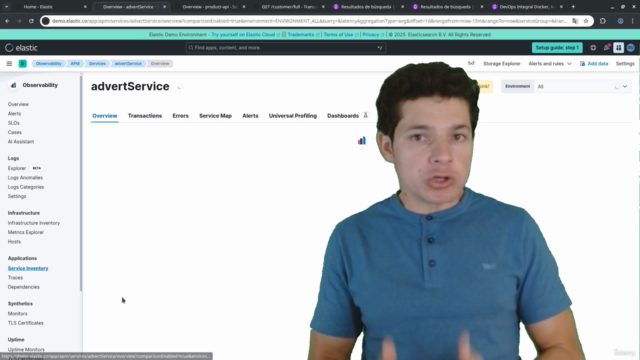Switch to Overview - product-api browser tab
This screenshot has height=360, width=640.
pos(210,7)
